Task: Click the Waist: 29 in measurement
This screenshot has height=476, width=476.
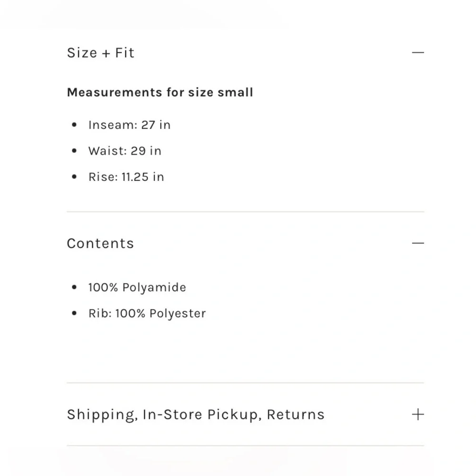Action: coord(125,151)
